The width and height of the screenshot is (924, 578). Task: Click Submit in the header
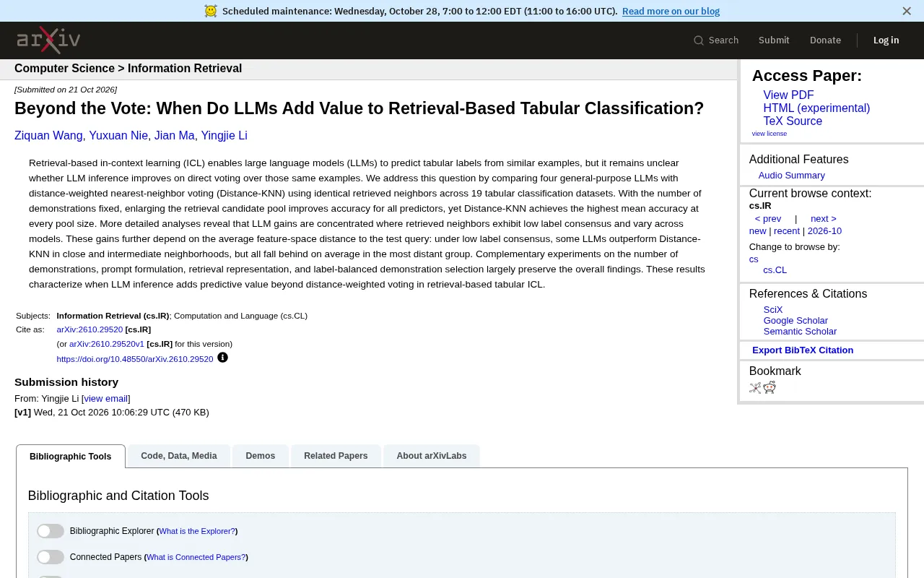(774, 40)
